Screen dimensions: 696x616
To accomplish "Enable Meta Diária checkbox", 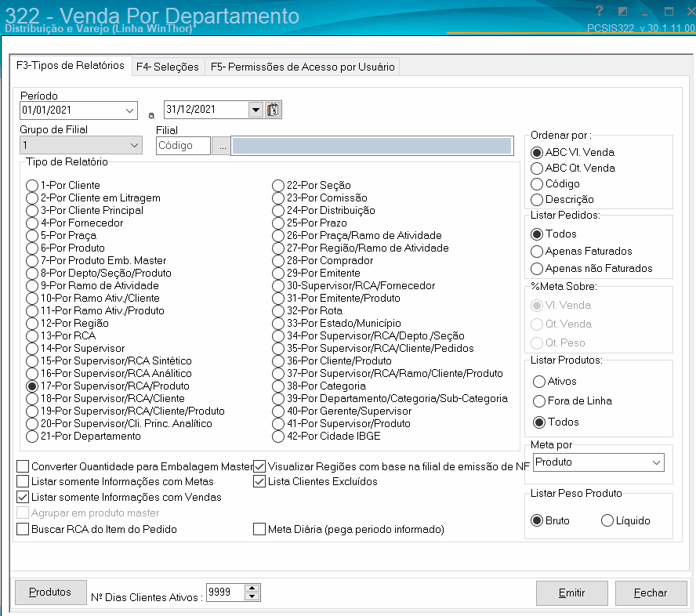I will 349,529.
